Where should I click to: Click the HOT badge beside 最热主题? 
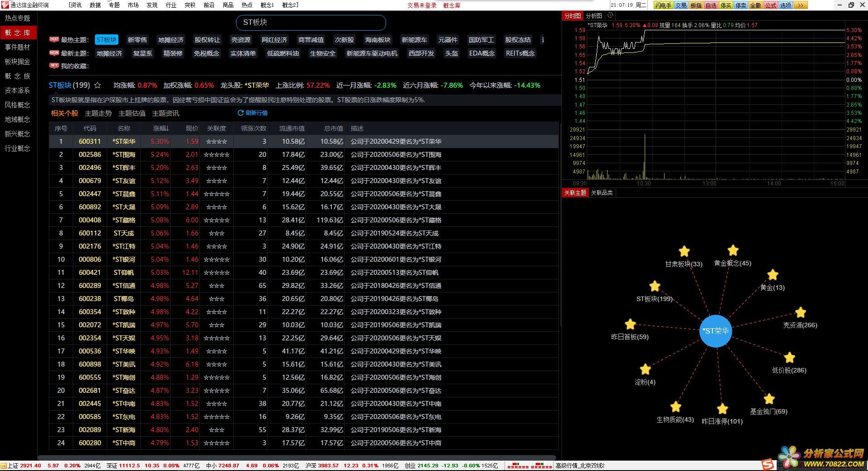tap(54, 39)
